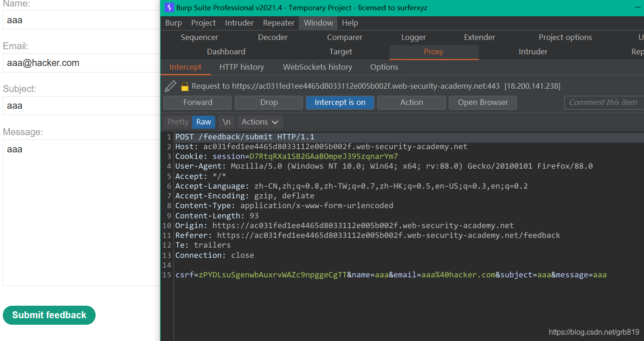Click the 'Connection: close' line
This screenshot has height=341, width=644.
214,255
